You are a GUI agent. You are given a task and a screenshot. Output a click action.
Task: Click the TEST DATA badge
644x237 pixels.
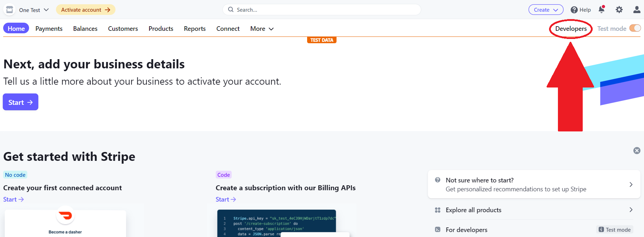pyautogui.click(x=322, y=40)
